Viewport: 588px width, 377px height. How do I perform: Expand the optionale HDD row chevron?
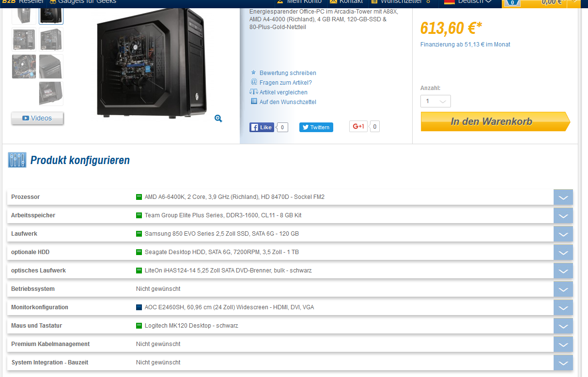pyautogui.click(x=563, y=253)
